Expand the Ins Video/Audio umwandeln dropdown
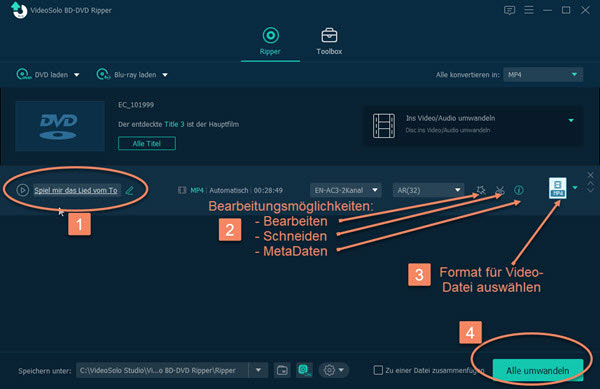The height and width of the screenshot is (389, 600). tap(571, 120)
